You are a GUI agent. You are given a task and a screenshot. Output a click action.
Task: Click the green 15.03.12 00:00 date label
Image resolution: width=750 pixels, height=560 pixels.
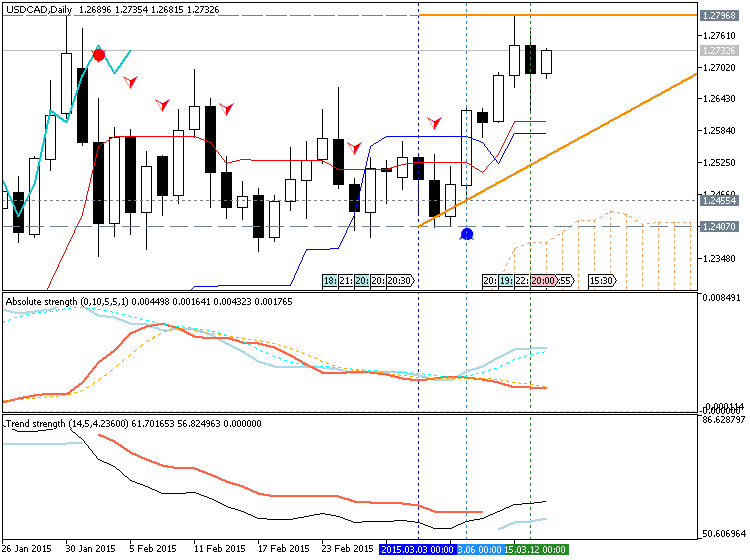click(x=536, y=549)
